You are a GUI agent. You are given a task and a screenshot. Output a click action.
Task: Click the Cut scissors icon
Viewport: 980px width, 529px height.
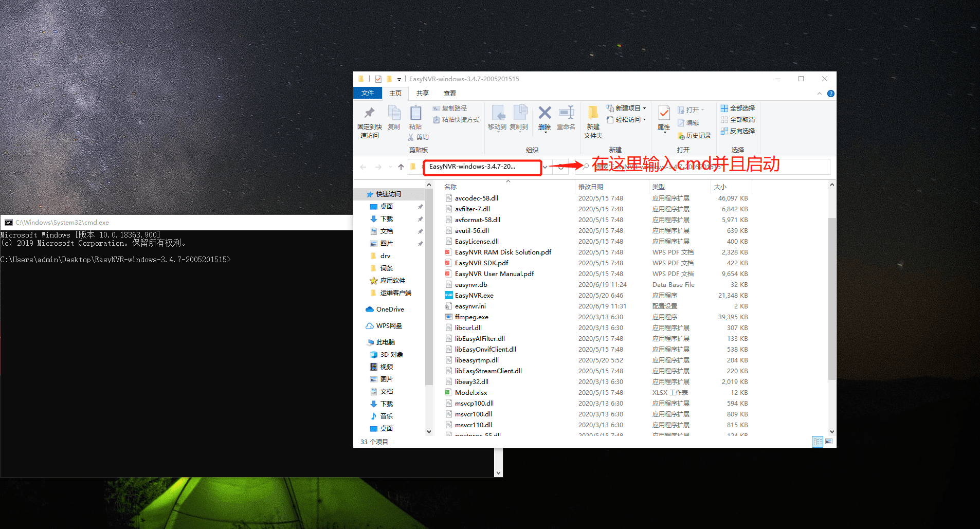tap(411, 137)
